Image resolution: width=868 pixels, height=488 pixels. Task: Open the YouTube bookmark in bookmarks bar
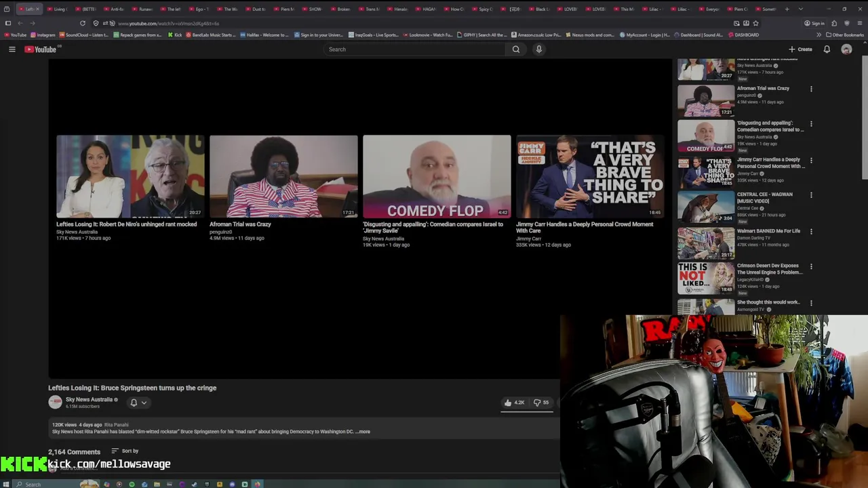point(15,35)
